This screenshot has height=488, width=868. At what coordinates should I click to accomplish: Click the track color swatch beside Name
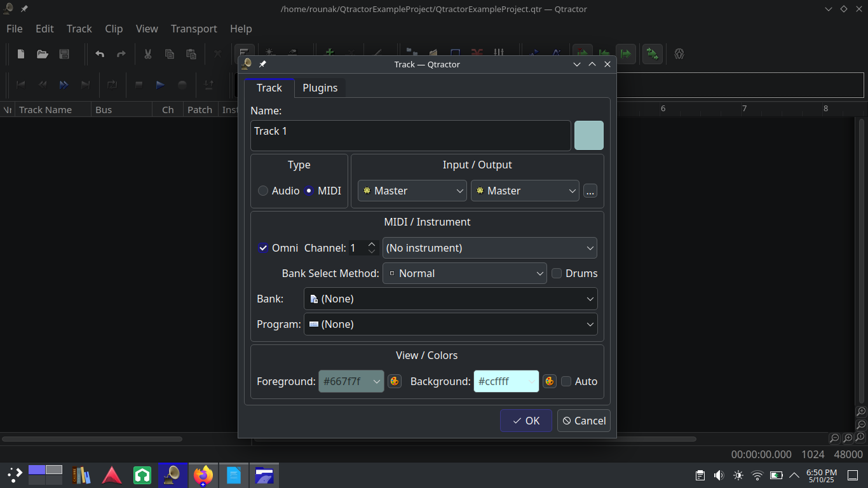589,135
